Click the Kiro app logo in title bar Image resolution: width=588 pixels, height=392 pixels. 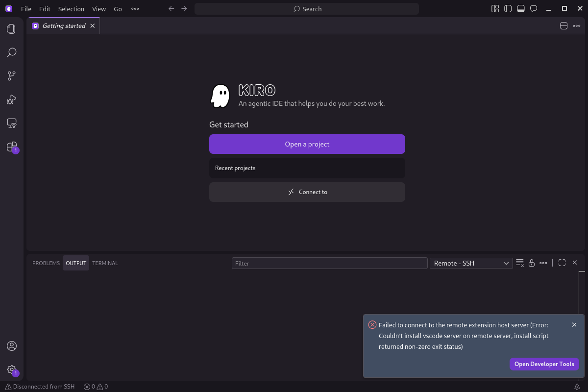coord(9,9)
